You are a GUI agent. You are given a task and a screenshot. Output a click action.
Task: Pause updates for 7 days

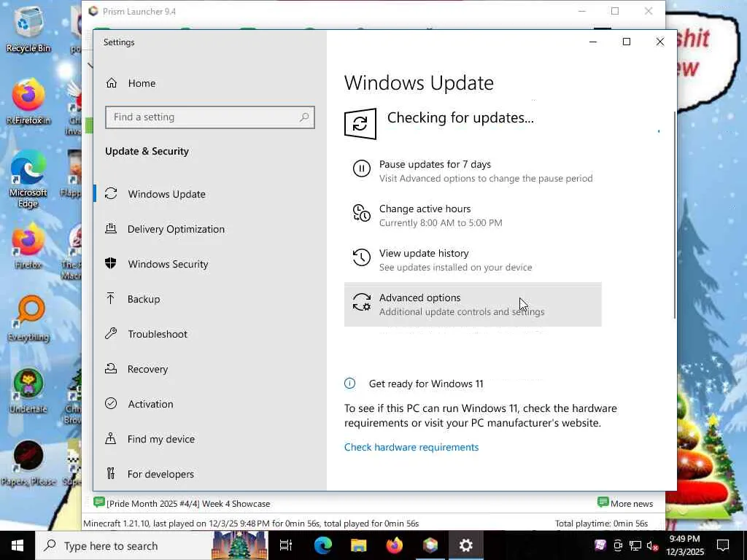click(473, 171)
